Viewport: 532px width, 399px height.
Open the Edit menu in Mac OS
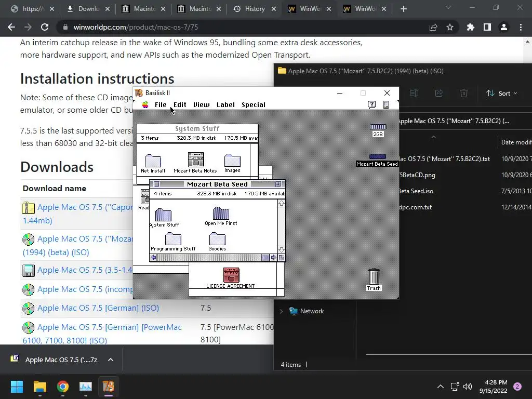[x=180, y=105]
